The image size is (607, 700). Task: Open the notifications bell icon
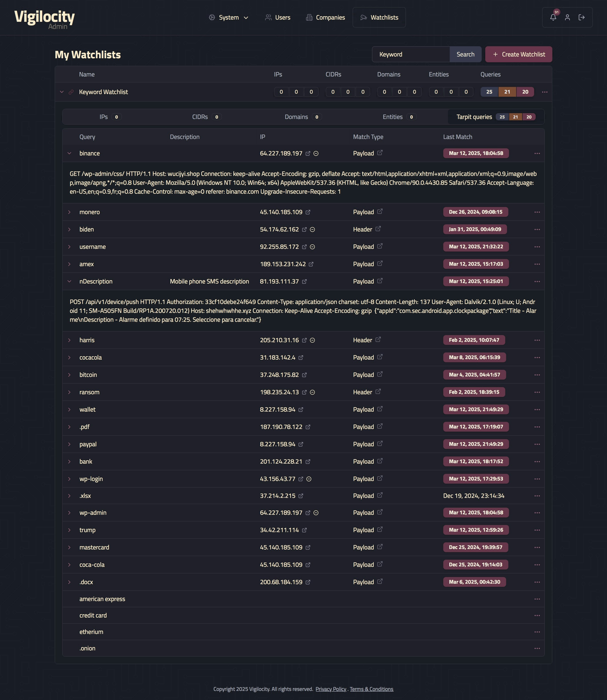pos(553,17)
